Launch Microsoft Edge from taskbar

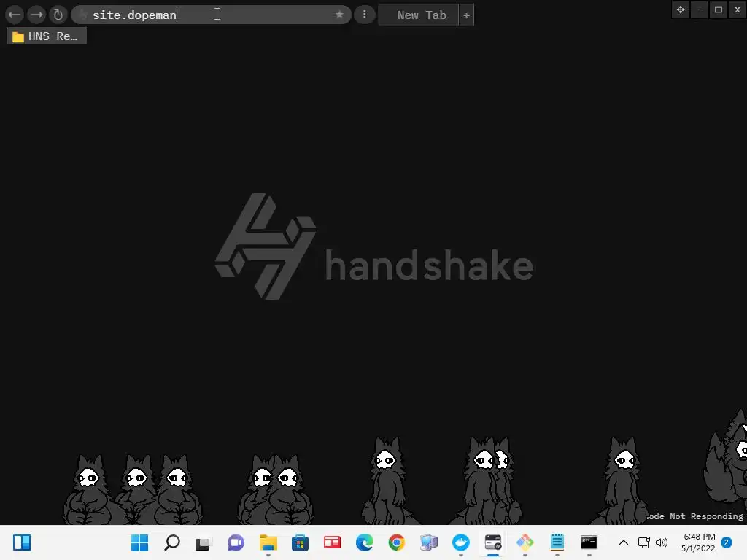[365, 542]
